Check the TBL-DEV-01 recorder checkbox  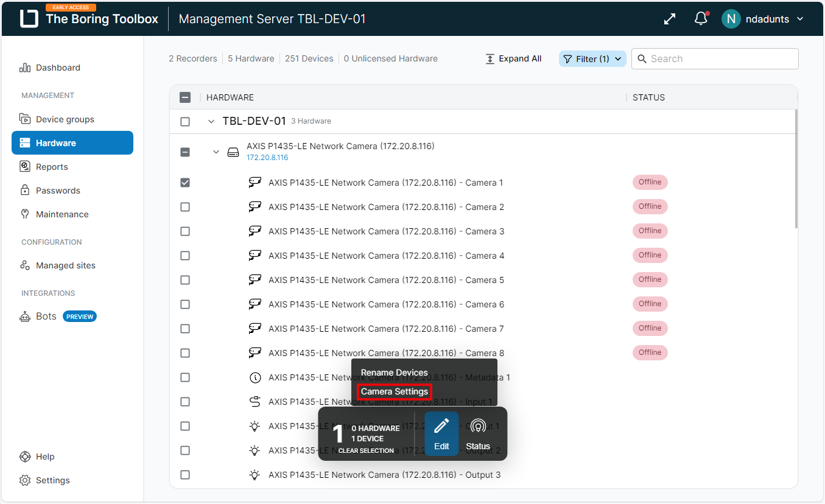(x=185, y=122)
